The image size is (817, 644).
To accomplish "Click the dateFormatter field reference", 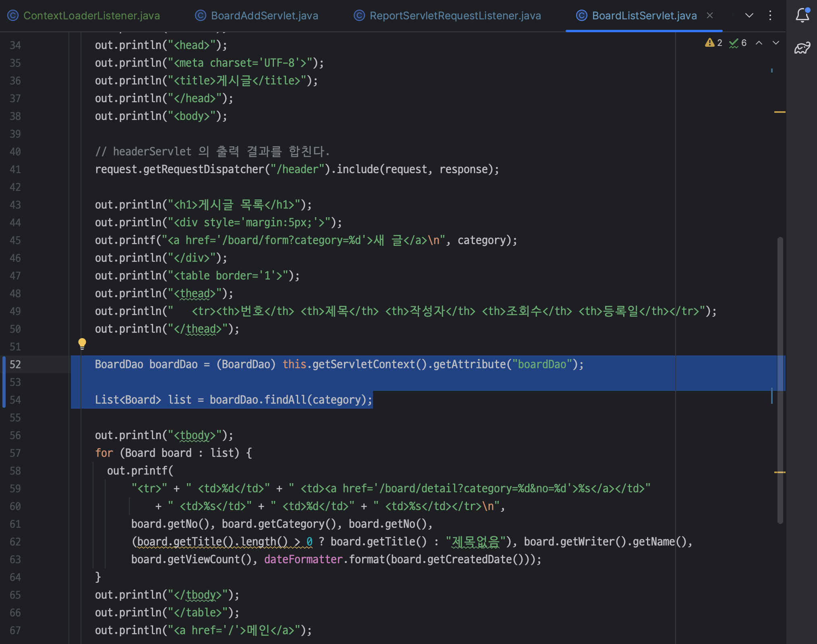I will [303, 559].
